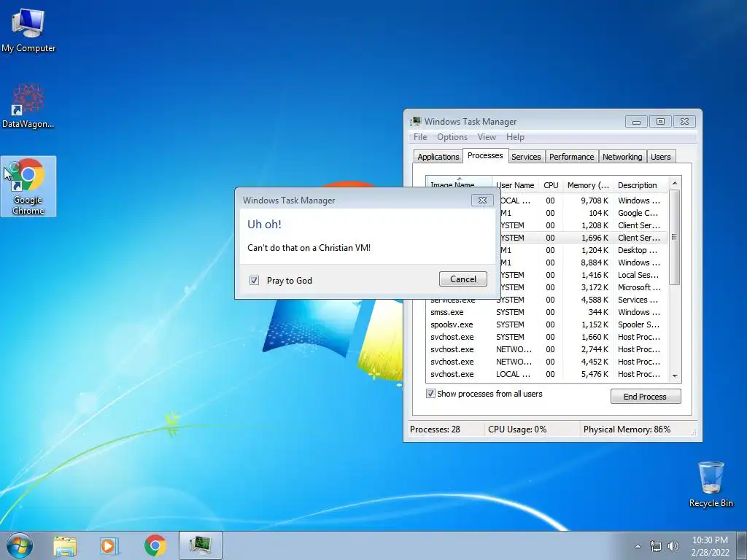Select the Google Chrome desktop shortcut
747x560 pixels.
(28, 186)
